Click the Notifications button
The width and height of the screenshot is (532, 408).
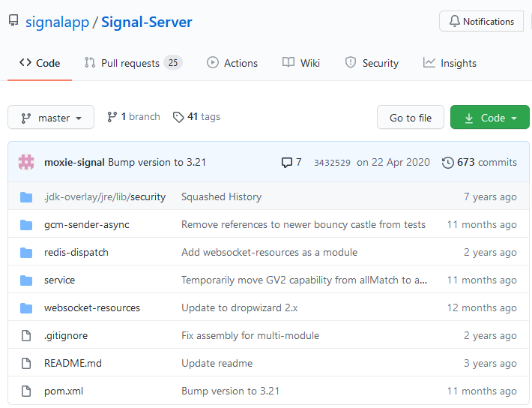click(481, 22)
